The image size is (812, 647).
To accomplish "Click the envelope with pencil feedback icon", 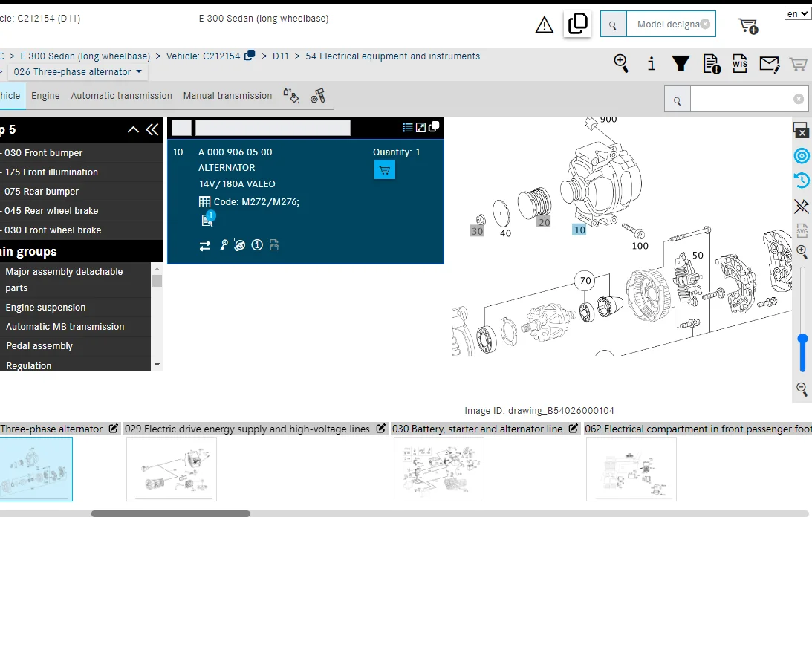I will (x=770, y=64).
